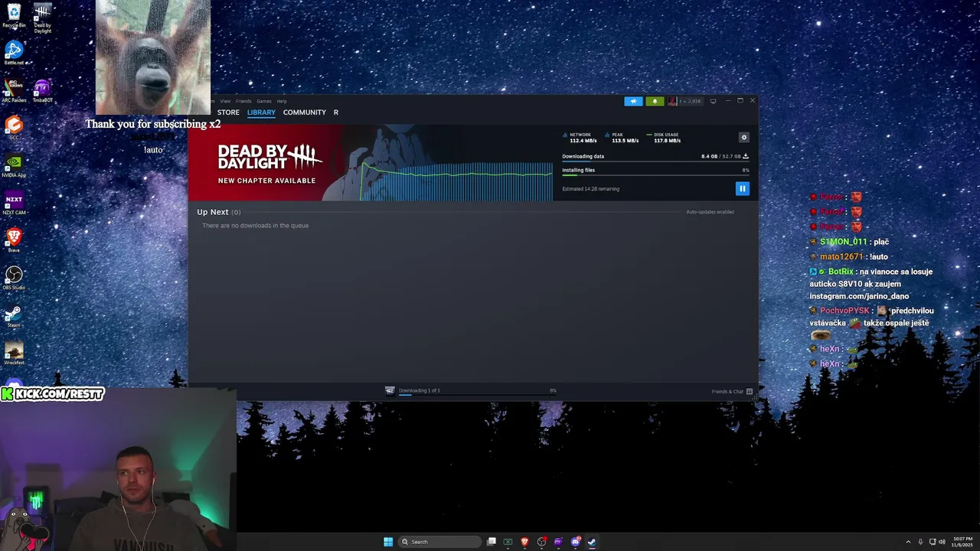The image size is (980, 551).
Task: Click the PEAK speed readout
Action: coord(622,138)
